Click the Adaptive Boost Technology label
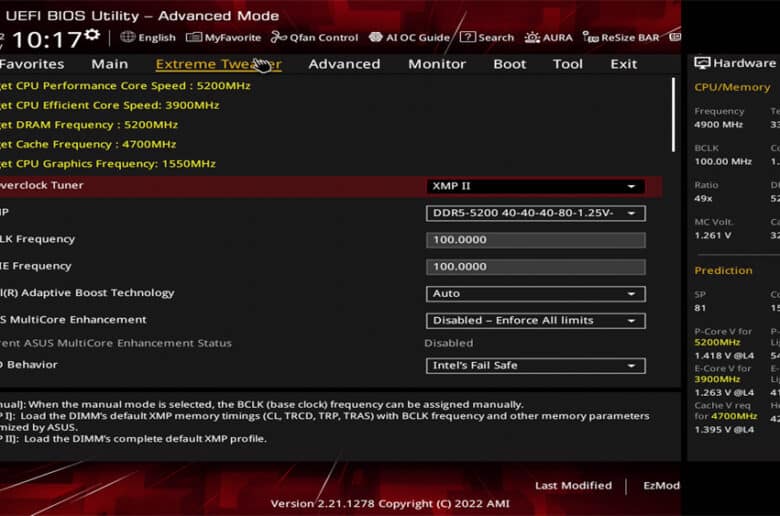The image size is (780, 516). pyautogui.click(x=87, y=293)
